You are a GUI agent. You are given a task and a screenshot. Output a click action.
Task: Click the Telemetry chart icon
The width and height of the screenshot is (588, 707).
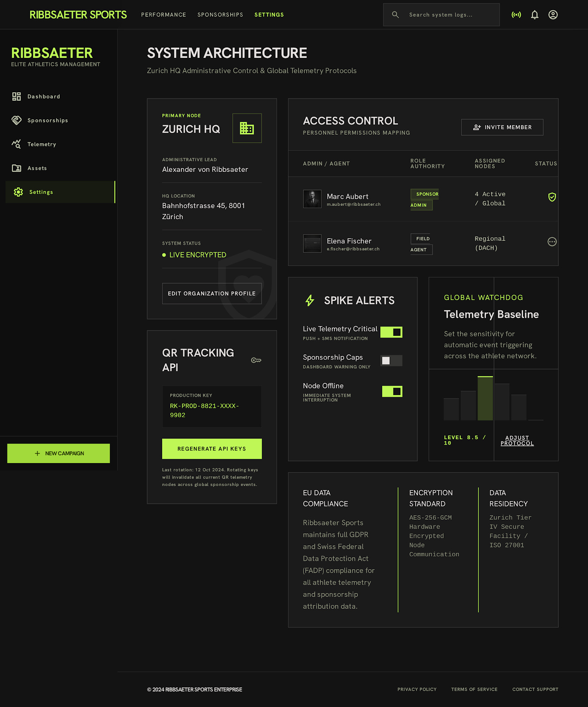pyautogui.click(x=16, y=144)
